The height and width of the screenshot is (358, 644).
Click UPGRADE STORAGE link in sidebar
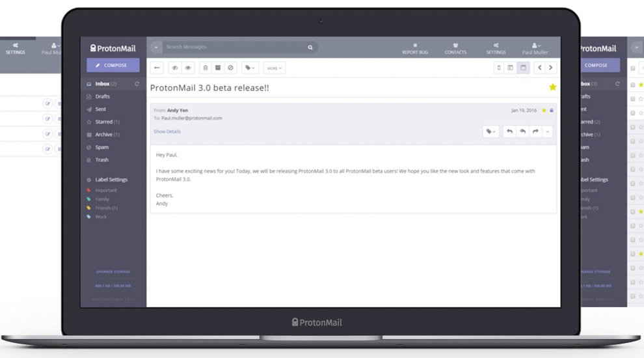113,271
